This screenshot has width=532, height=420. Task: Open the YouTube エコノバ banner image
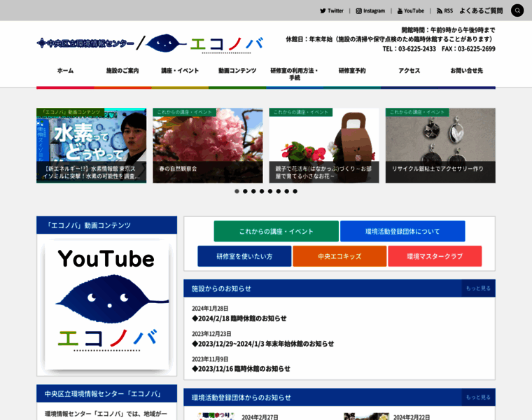[x=107, y=305]
